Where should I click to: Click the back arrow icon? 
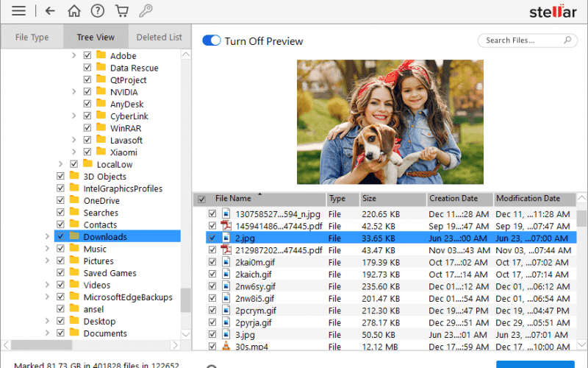(50, 11)
